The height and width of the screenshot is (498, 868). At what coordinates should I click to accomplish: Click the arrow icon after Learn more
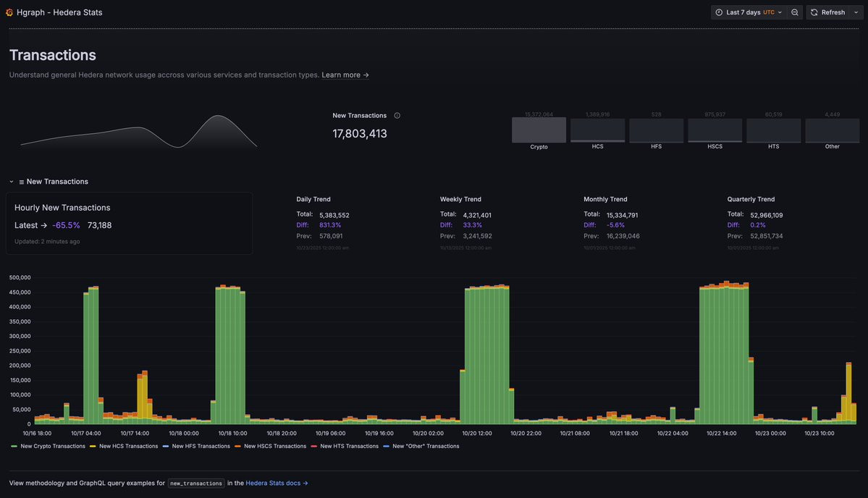point(366,75)
